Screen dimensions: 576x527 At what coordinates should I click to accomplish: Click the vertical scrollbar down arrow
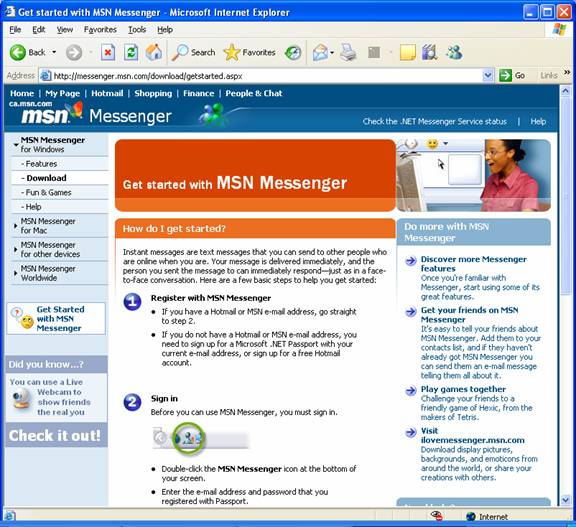click(565, 500)
